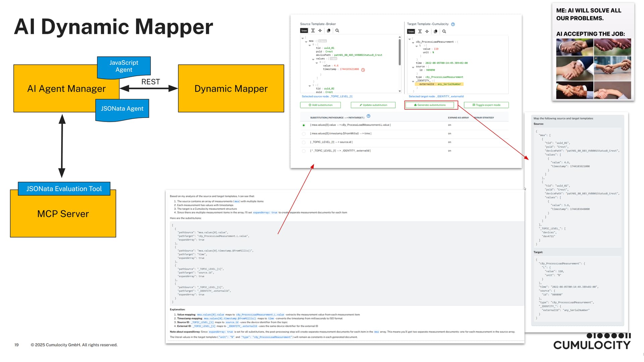Collapse the values array node in source
Image resolution: width=644 pixels, height=362 pixels.
coord(313,59)
